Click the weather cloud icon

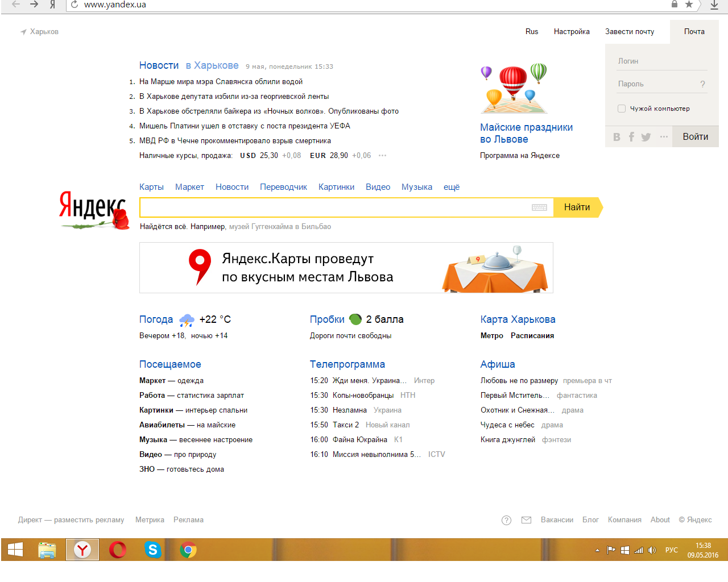tap(187, 321)
